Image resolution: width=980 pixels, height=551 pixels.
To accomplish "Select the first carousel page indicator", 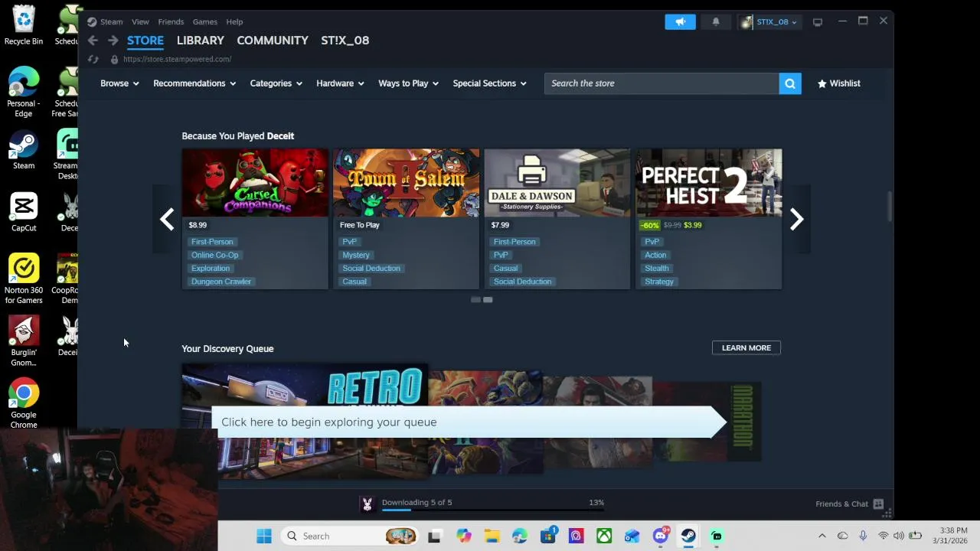I will [x=475, y=299].
